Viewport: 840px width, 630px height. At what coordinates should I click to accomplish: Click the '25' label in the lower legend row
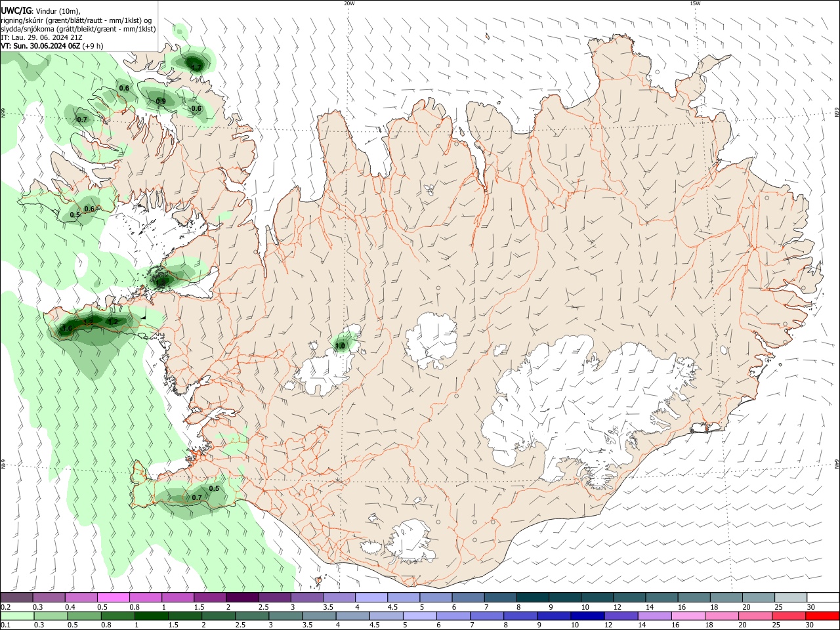pyautogui.click(x=778, y=626)
